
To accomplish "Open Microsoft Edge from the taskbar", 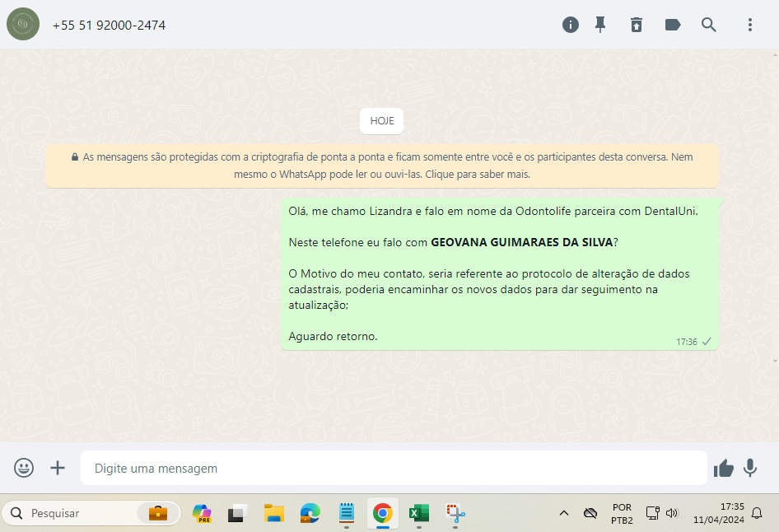I will (310, 513).
